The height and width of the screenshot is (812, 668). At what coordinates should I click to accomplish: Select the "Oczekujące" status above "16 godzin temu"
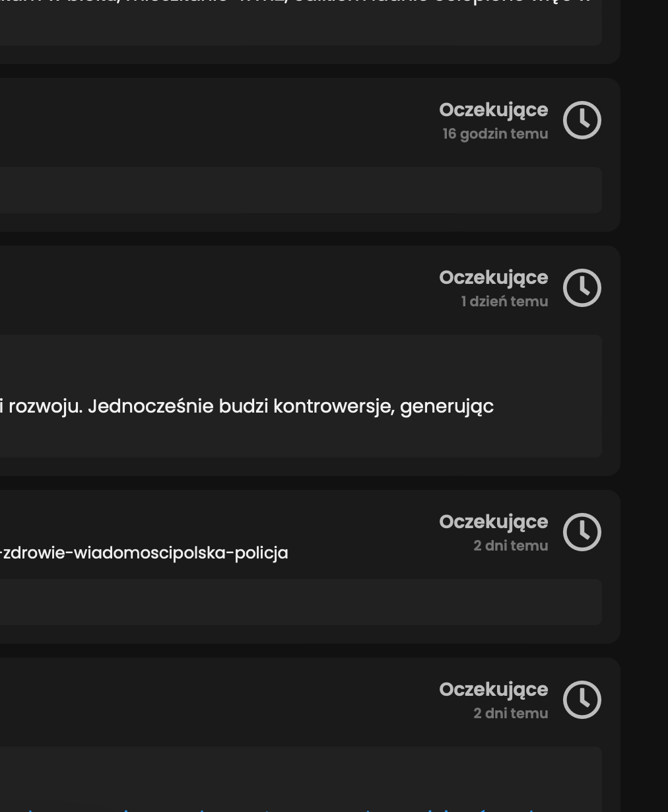[x=493, y=110]
